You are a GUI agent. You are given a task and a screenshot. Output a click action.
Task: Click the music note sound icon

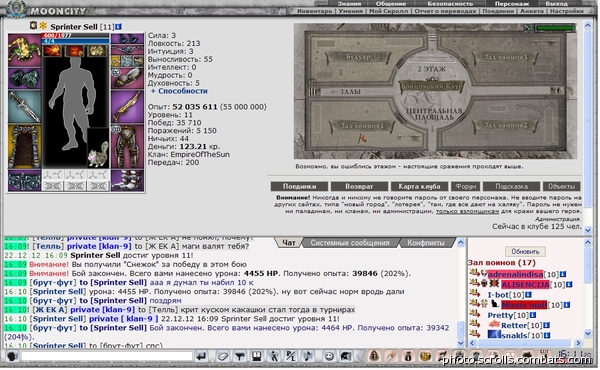click(308, 356)
